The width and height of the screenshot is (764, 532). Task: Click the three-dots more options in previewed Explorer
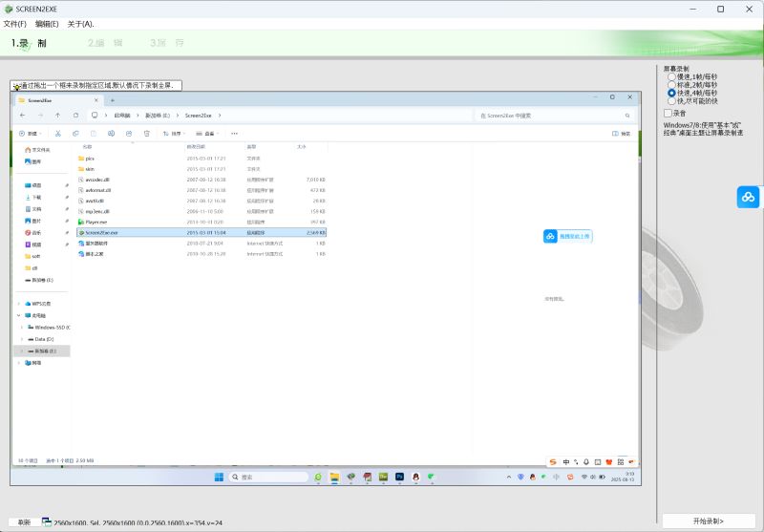coord(234,134)
